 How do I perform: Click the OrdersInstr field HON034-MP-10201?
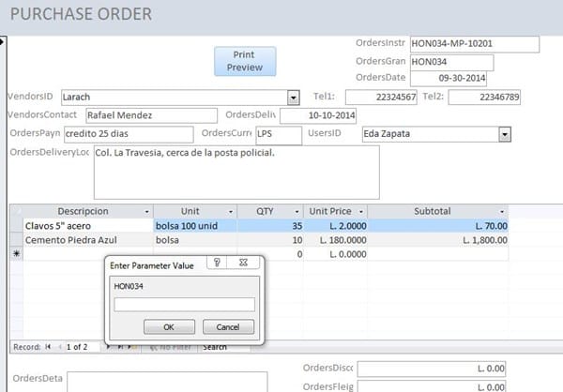click(x=475, y=44)
